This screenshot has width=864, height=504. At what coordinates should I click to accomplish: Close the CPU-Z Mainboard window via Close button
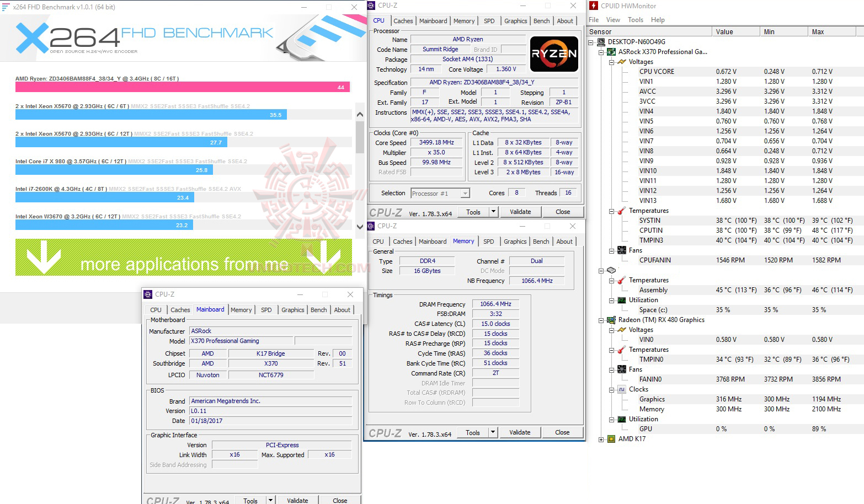340,500
